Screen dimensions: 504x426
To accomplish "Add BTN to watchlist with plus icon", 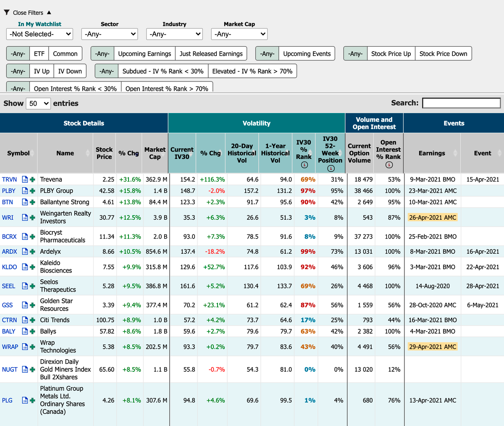I will coord(32,202).
